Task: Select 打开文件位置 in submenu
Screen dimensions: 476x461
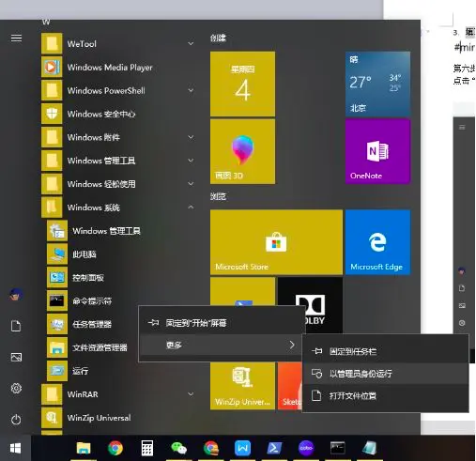Action: [386, 395]
